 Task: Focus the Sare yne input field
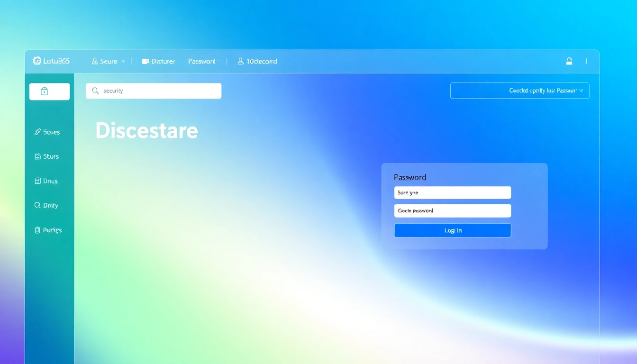(x=453, y=192)
